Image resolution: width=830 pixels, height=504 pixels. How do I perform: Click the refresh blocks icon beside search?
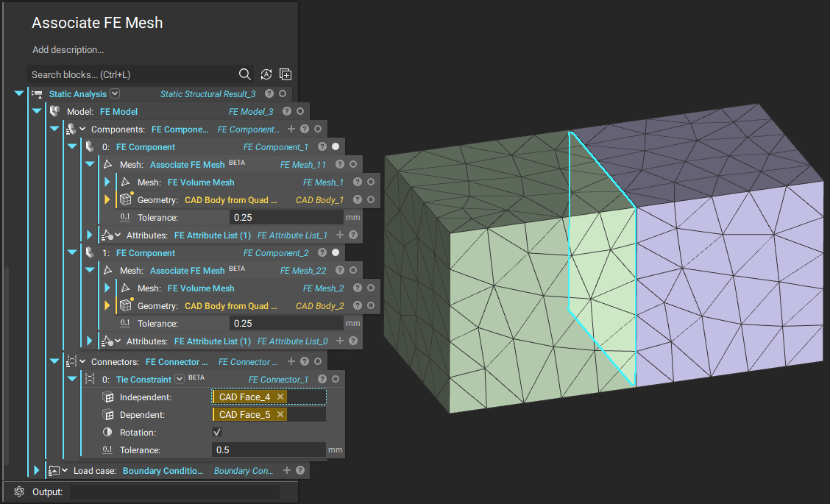(266, 74)
